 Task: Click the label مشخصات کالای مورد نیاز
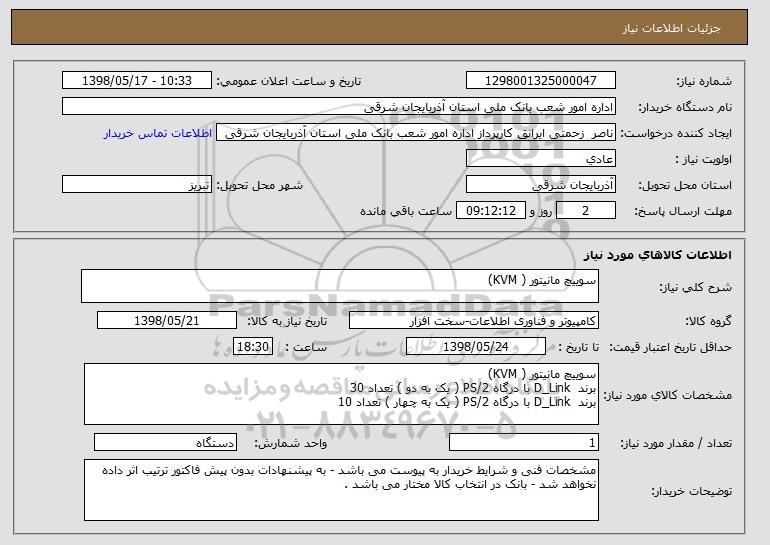tap(667, 395)
